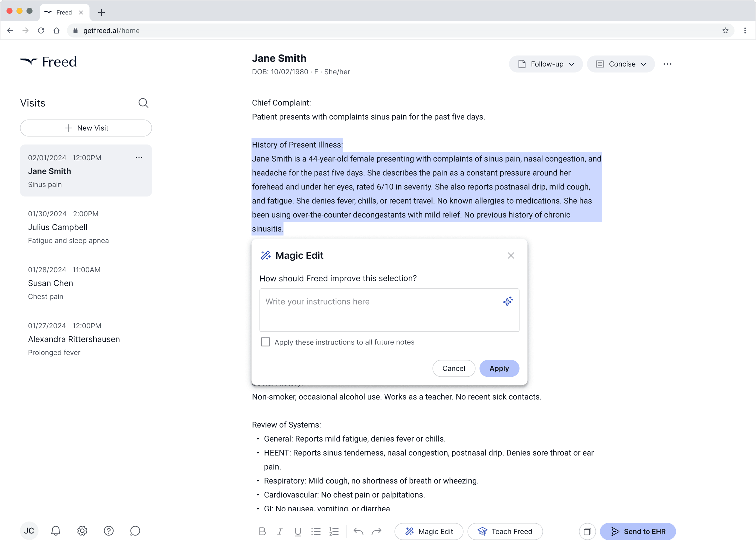Image resolution: width=756 pixels, height=552 pixels.
Task: Bookmark this page with the star
Action: pos(725,30)
